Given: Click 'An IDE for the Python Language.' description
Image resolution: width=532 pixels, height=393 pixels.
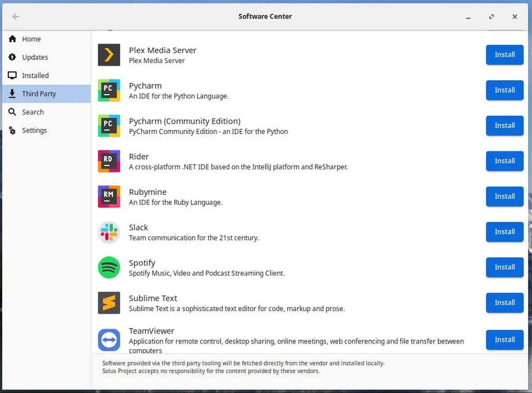Looking at the screenshot, I should coord(179,96).
